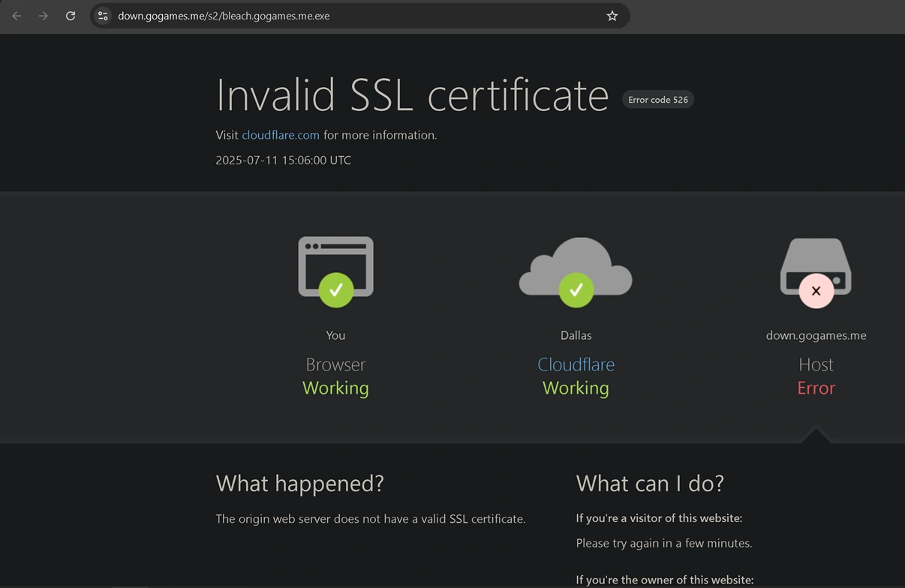Screen dimensions: 905x588
Task: Open site information icon in address bar
Action: pos(103,16)
